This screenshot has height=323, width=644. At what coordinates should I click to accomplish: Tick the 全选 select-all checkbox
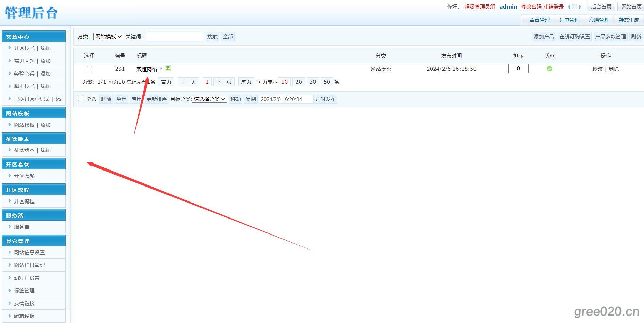tap(81, 99)
